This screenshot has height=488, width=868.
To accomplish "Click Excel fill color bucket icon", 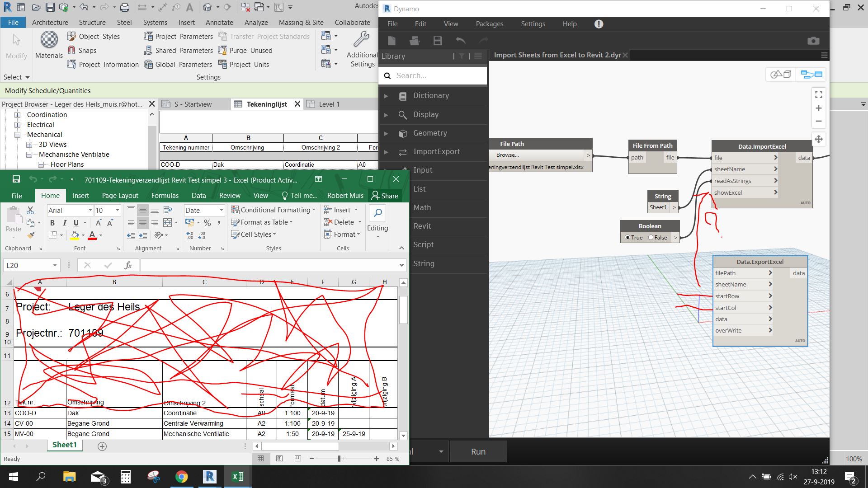I will click(75, 235).
